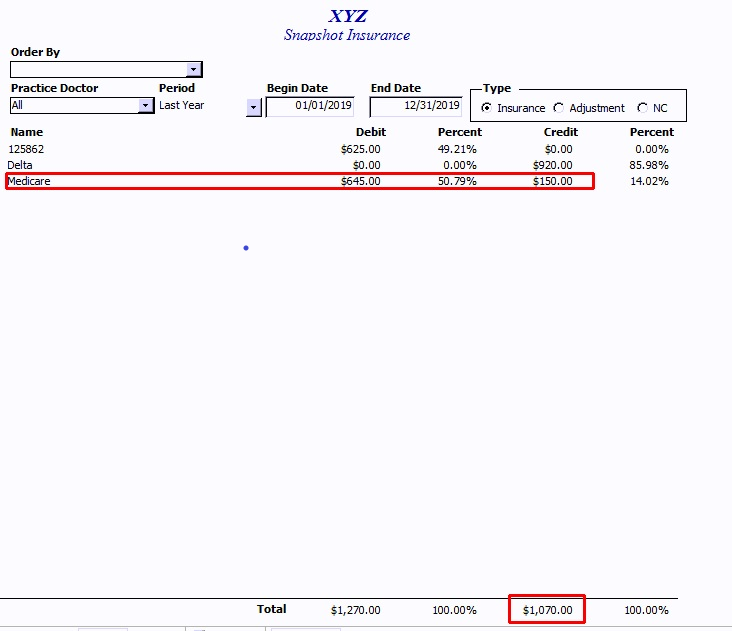Select the Insurance radio button

point(487,108)
